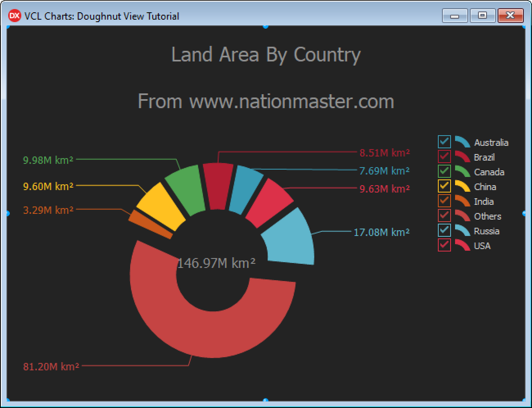Click the DX application icon in title bar
Screen dimensions: 532x408
pyautogui.click(x=14, y=16)
